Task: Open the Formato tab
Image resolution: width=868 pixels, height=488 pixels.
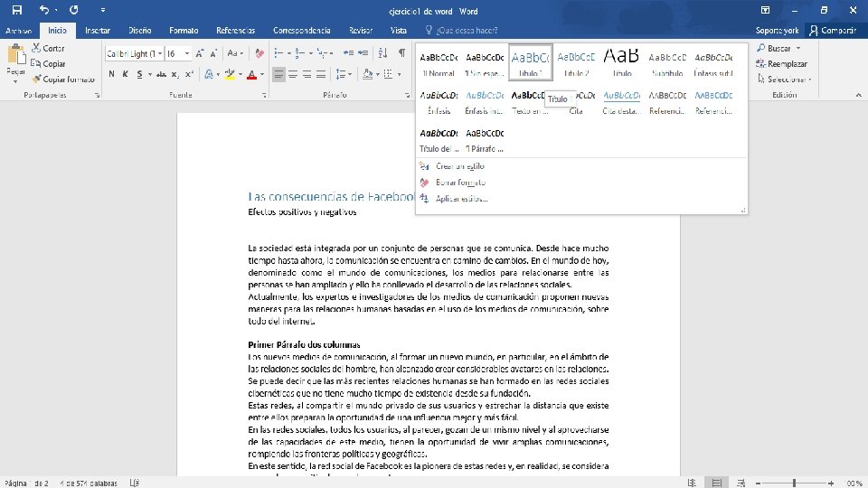Action: [x=184, y=31]
